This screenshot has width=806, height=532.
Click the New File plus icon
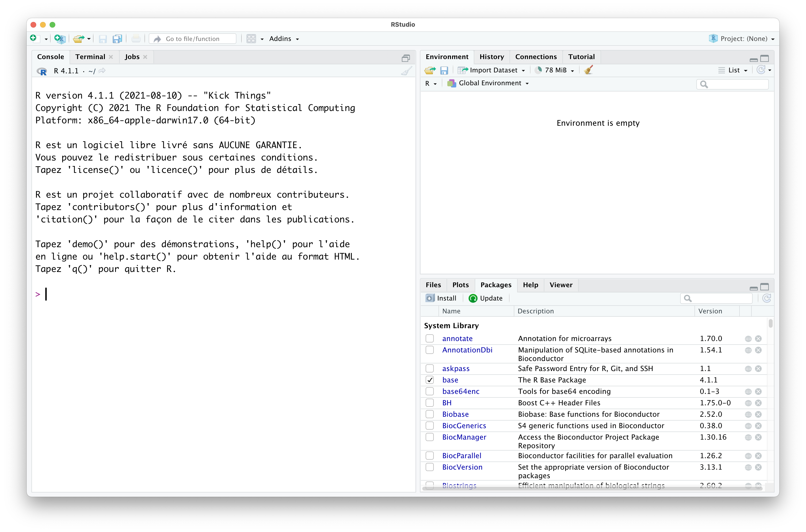[33, 38]
